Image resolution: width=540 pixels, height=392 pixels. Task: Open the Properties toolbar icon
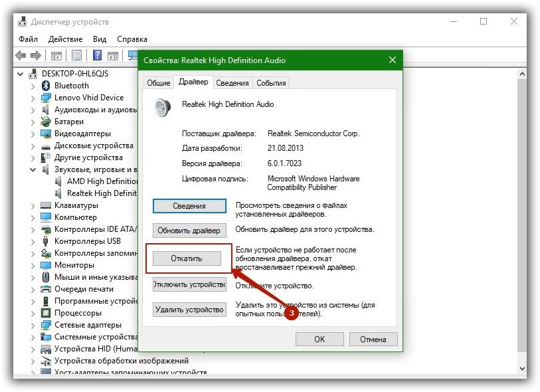coord(76,55)
